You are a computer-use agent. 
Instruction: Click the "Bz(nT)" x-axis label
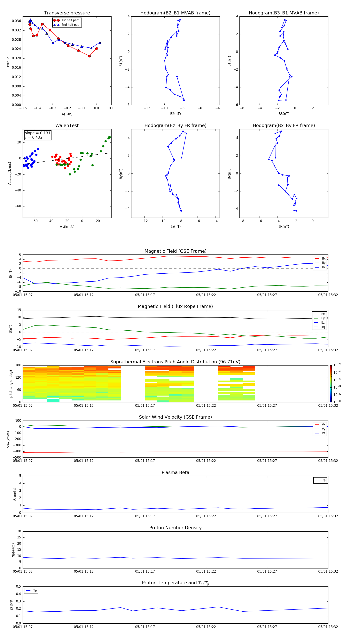pyautogui.click(x=175, y=227)
